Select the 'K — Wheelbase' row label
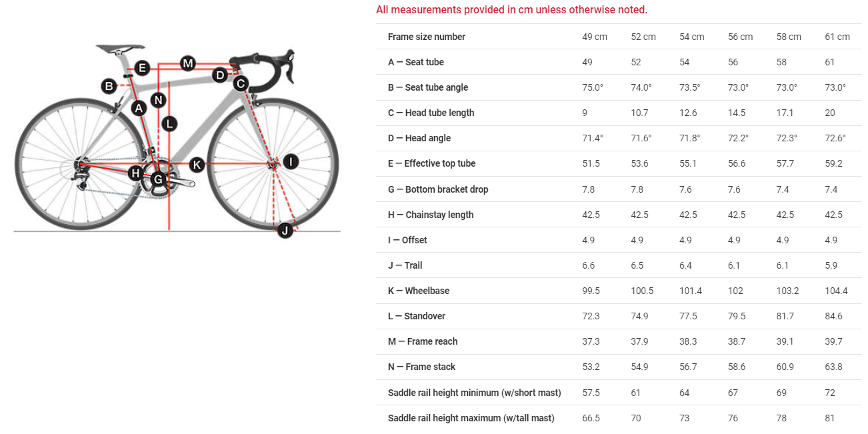The height and width of the screenshot is (434, 868). coord(419,291)
